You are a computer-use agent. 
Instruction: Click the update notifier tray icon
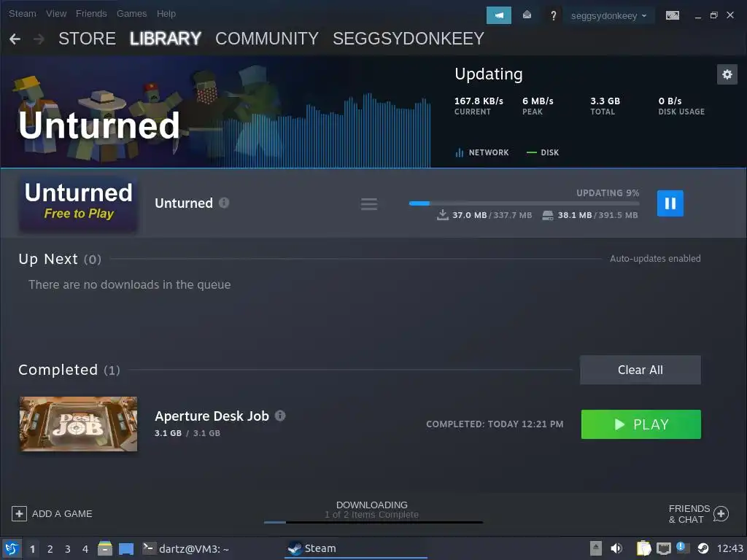point(681,547)
